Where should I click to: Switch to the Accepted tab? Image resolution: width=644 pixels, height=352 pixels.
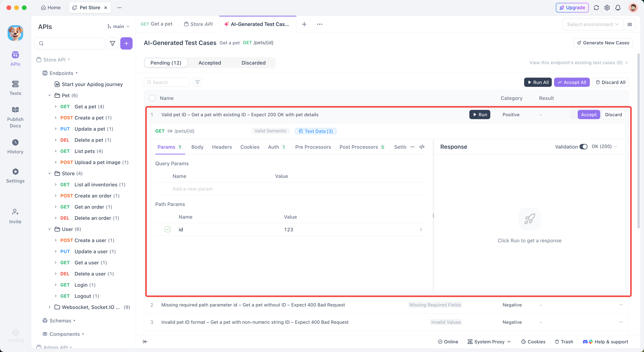[209, 63]
